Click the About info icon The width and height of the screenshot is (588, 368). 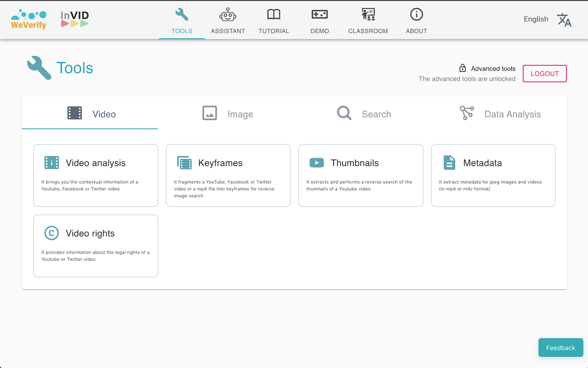(x=416, y=14)
